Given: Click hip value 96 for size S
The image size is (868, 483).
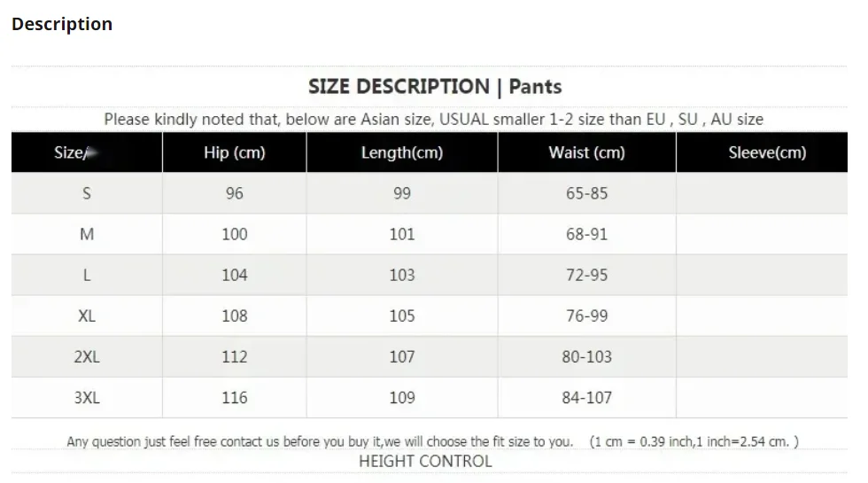Looking at the screenshot, I should [234, 193].
